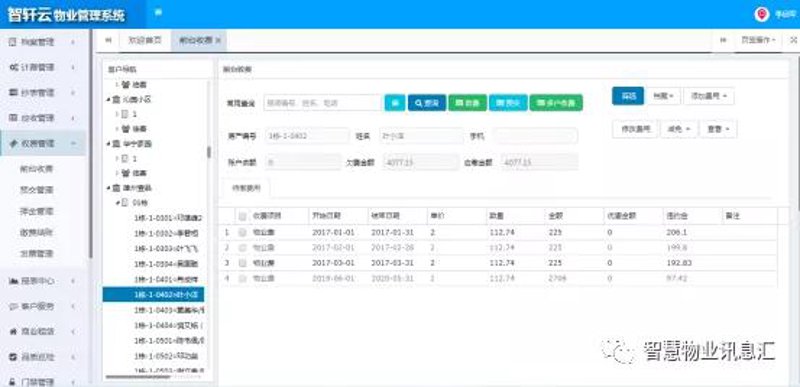Click the fullscreen icon at the tab bar's far right

tap(793, 40)
